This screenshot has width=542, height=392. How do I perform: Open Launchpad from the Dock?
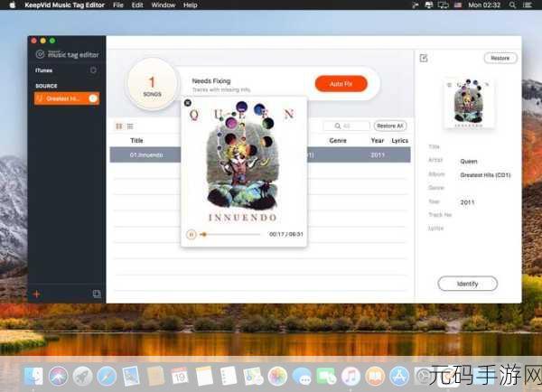[x=82, y=376]
